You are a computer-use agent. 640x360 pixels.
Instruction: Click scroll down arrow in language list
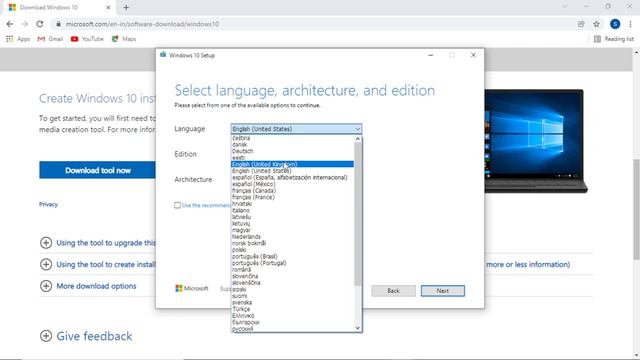358,328
